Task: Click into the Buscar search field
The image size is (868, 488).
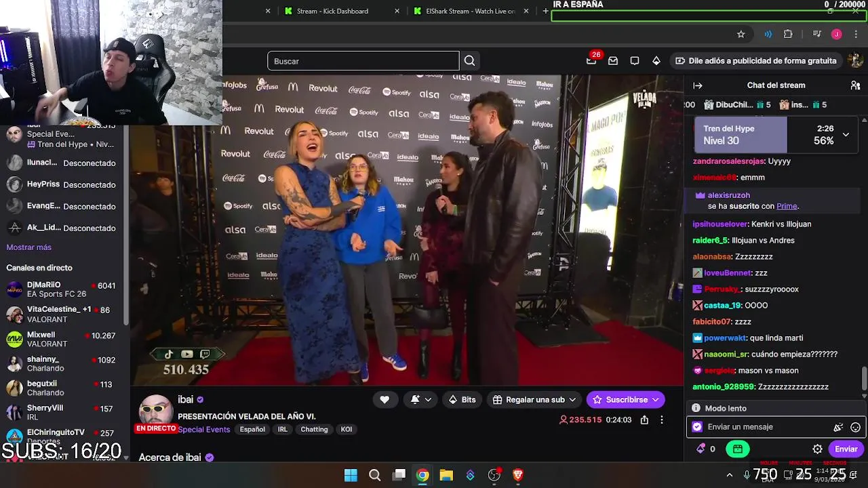Action: tap(363, 61)
